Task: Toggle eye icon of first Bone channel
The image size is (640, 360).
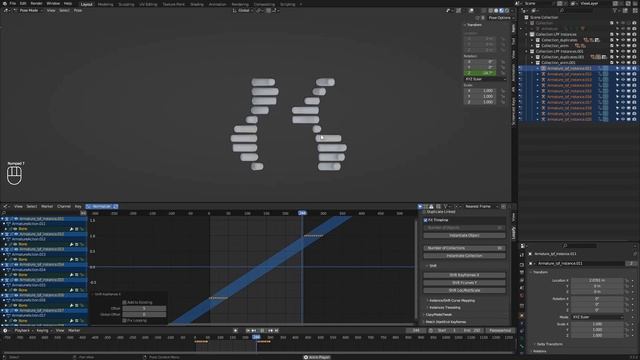Action: [15, 229]
